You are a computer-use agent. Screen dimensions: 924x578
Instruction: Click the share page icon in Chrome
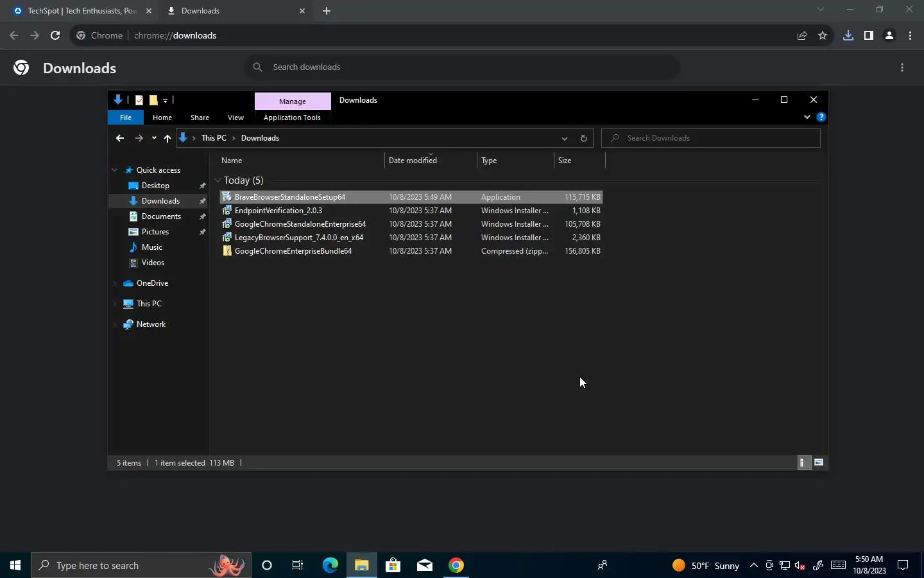coord(802,35)
